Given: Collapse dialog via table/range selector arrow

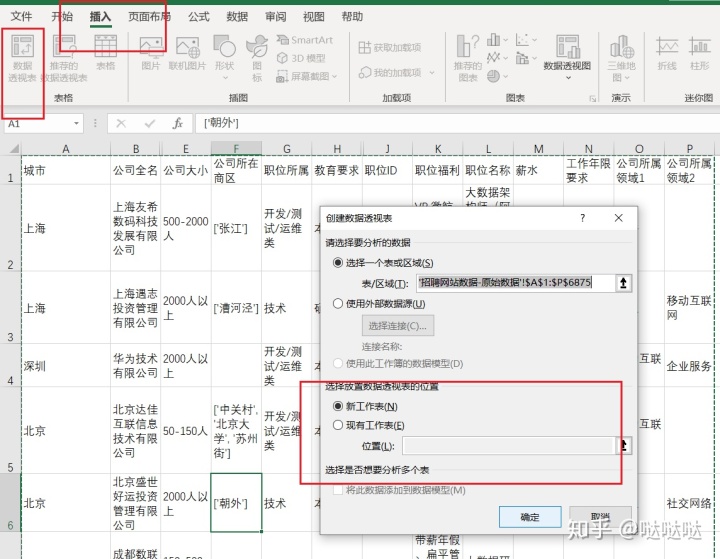Looking at the screenshot, I should coord(624,282).
